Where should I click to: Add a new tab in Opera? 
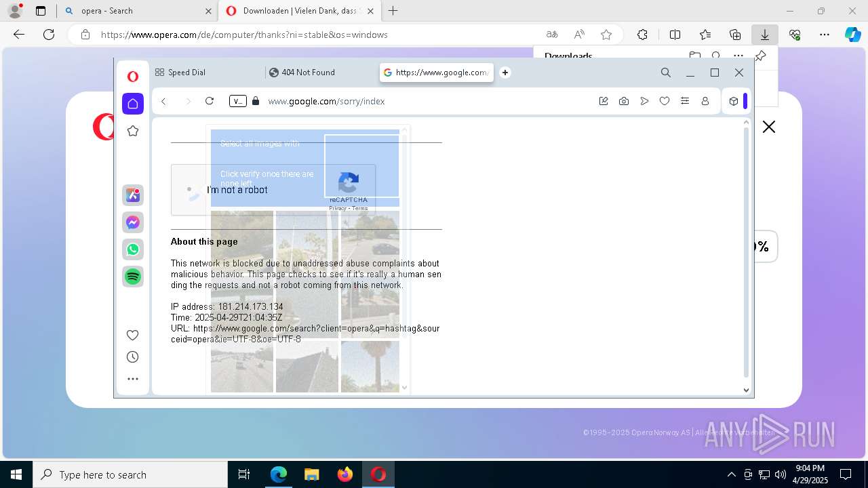505,73
